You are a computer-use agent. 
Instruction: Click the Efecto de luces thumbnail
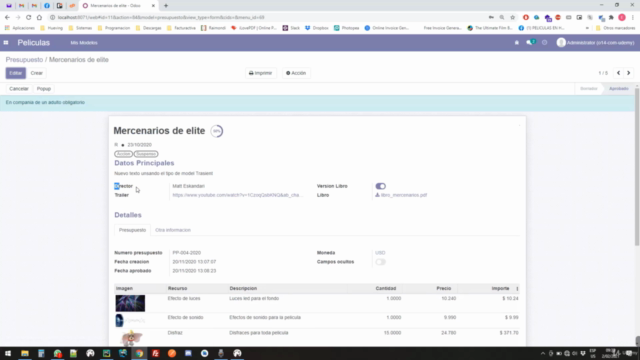(130, 303)
